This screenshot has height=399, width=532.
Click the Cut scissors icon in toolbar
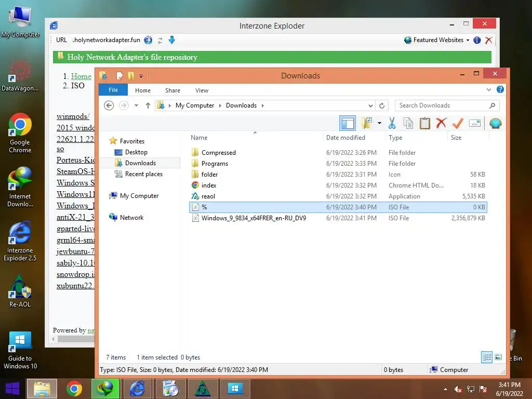pos(392,124)
